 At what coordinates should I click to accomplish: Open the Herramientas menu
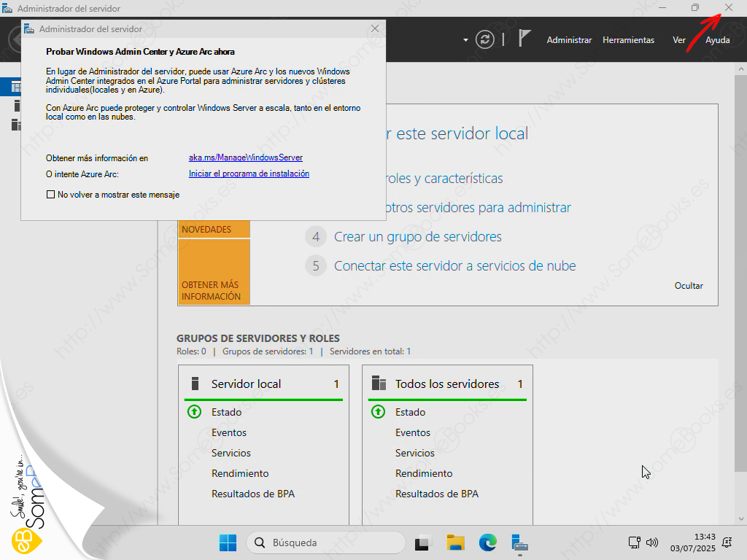(x=628, y=40)
